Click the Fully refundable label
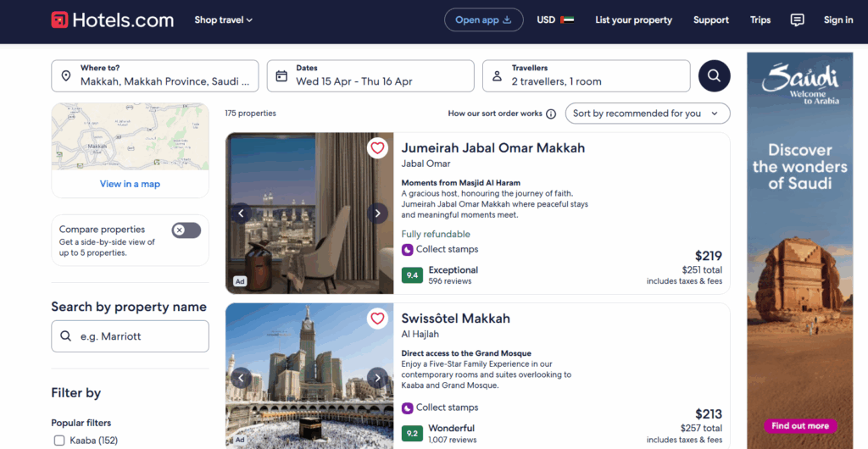Screen dimensions: 868x449 tap(436, 234)
